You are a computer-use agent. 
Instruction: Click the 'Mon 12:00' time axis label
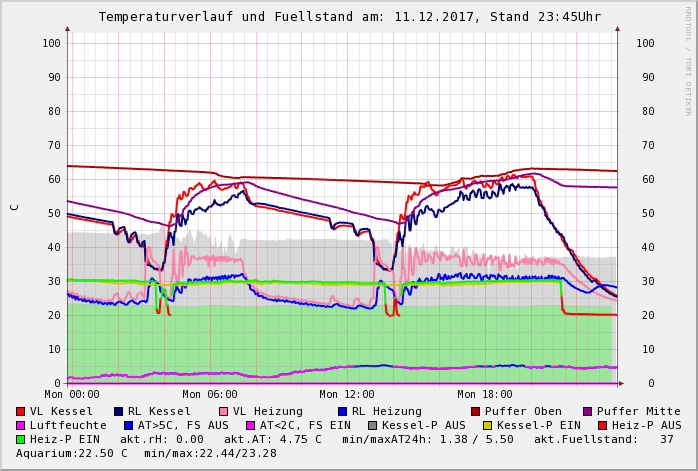coord(347,395)
